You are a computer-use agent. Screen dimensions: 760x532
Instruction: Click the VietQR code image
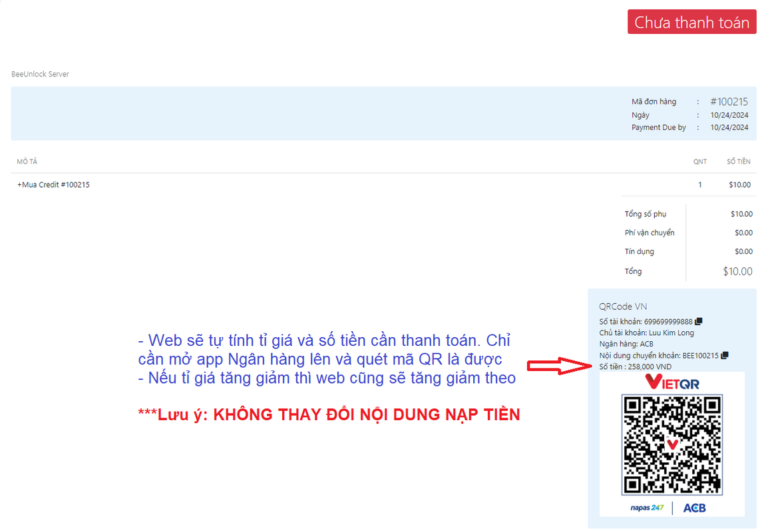coord(671,445)
